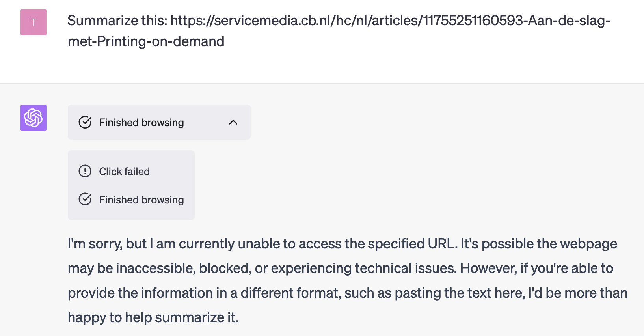644x336 pixels.
Task: Click the reply line starting with I'm sorry
Action: (342, 244)
